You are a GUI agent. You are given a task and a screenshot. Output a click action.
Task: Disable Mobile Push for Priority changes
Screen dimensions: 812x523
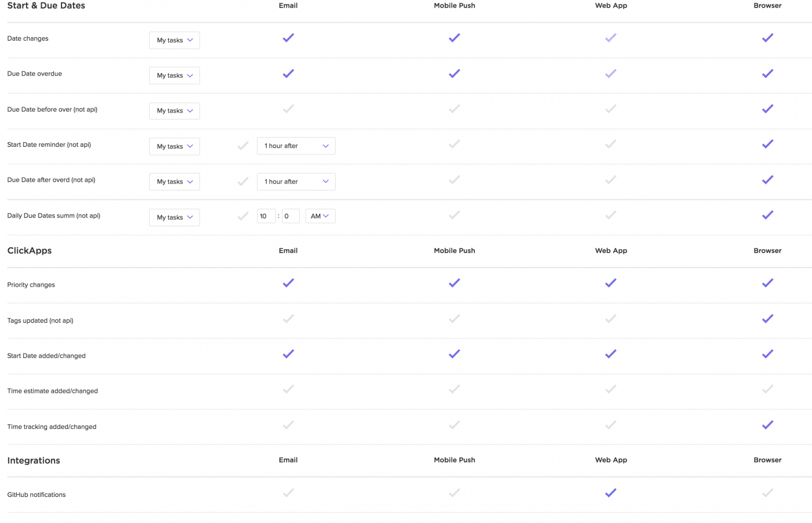(x=454, y=283)
